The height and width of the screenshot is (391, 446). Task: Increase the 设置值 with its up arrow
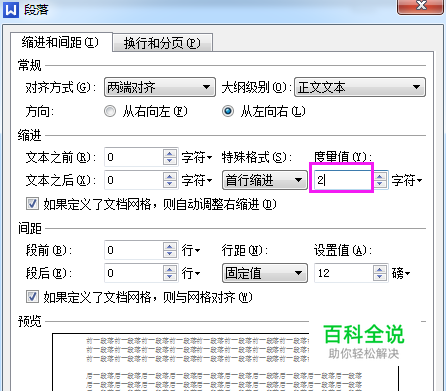[380, 270]
